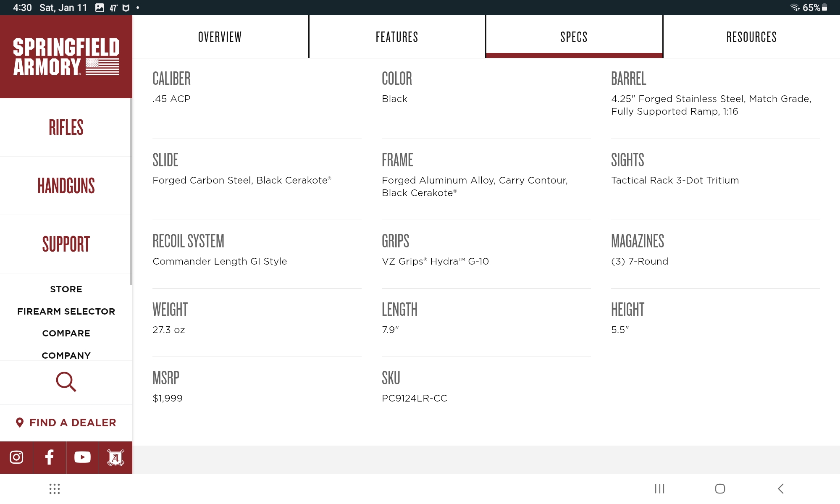Tap the status bar clock 4:30
This screenshot has width=840, height=504.
coord(22,8)
